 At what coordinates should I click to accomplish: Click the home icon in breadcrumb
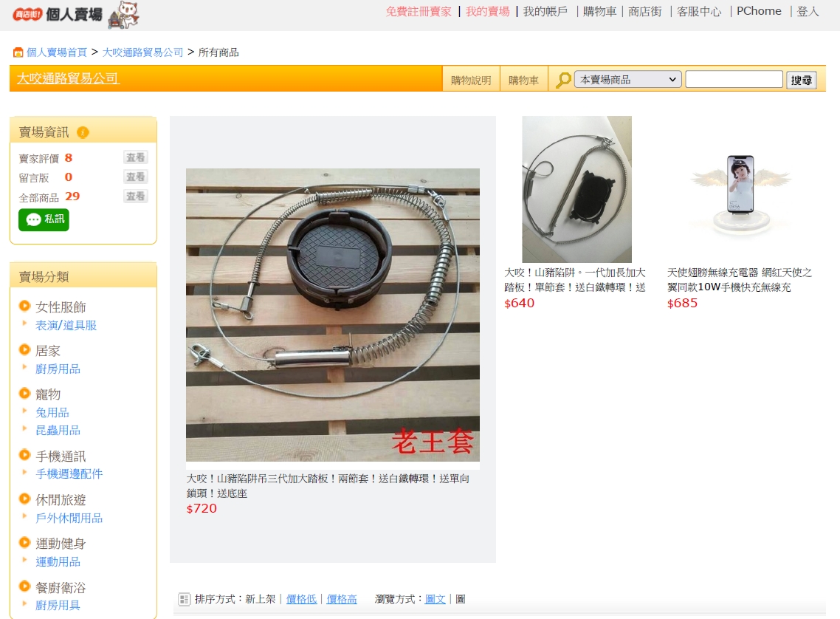18,52
